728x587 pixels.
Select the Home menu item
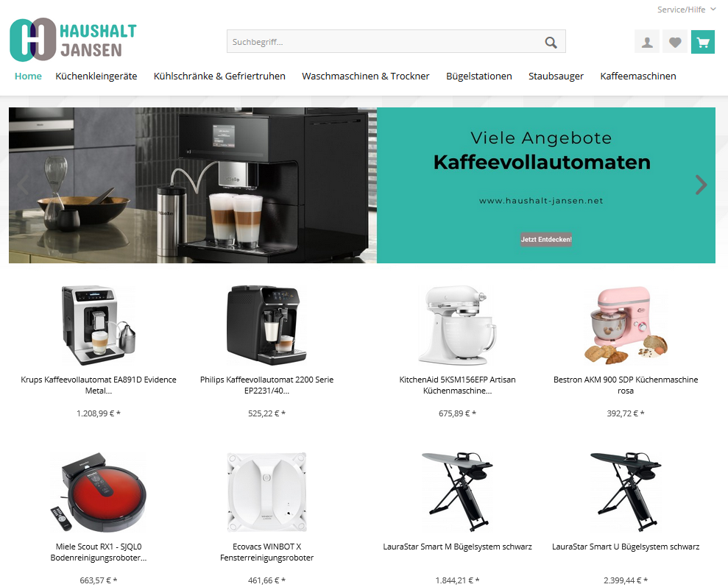[x=28, y=76]
